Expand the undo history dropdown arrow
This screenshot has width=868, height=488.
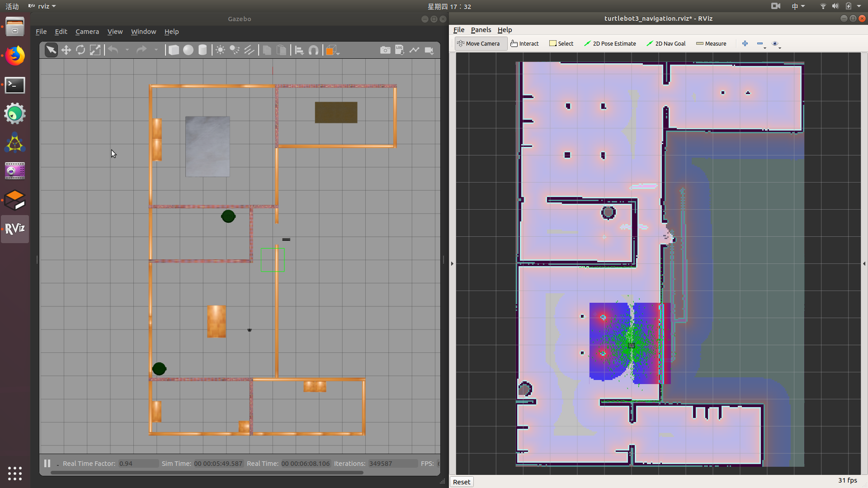coord(127,50)
